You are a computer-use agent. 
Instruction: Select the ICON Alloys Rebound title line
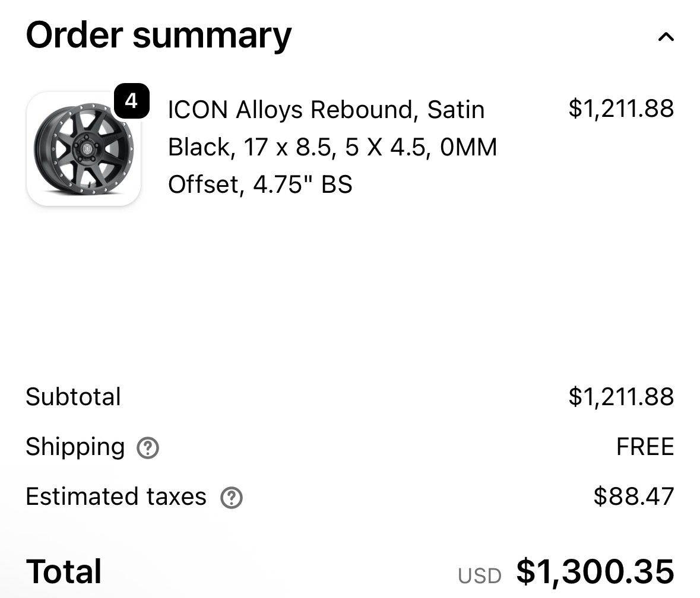pyautogui.click(x=326, y=110)
